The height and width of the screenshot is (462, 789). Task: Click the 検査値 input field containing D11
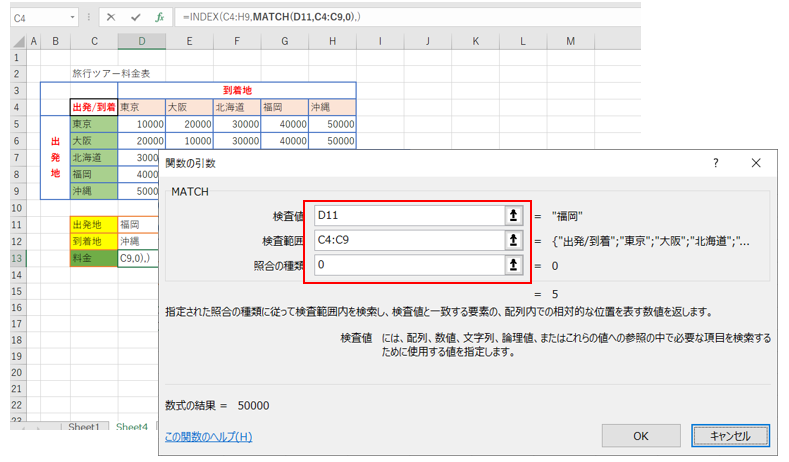pyautogui.click(x=405, y=214)
